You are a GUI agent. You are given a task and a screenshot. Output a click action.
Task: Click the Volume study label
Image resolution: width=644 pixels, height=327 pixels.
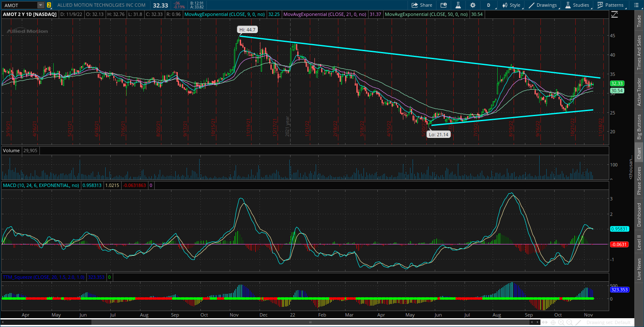[11, 150]
